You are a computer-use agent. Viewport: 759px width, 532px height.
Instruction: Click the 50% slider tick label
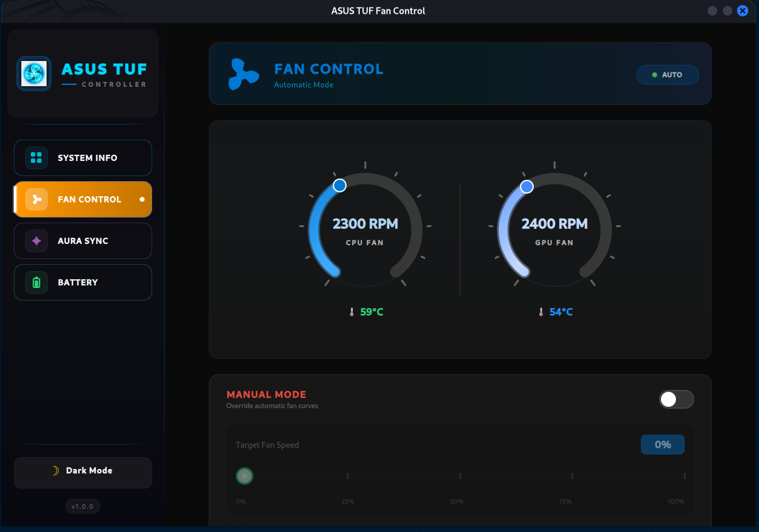click(457, 502)
